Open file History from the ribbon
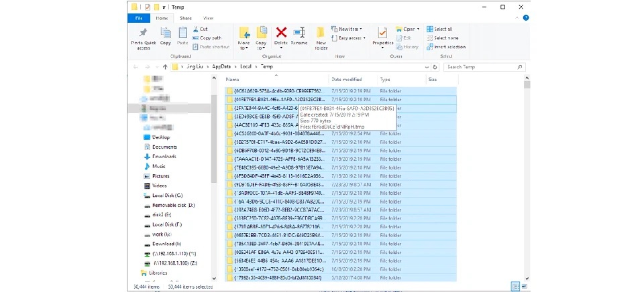 pos(407,47)
